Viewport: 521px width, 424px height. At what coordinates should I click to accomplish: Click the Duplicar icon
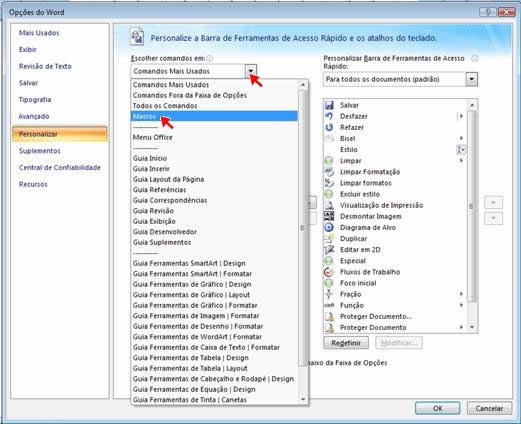coord(329,239)
